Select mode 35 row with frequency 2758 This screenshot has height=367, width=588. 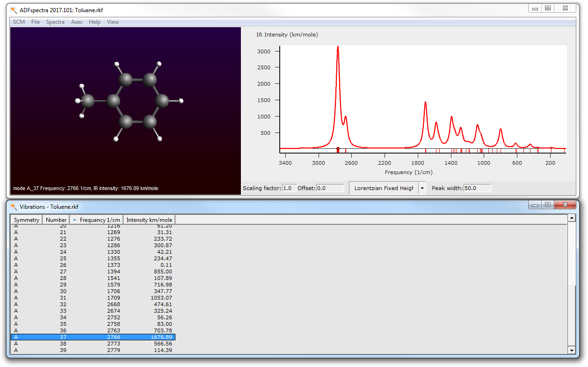(x=93, y=324)
